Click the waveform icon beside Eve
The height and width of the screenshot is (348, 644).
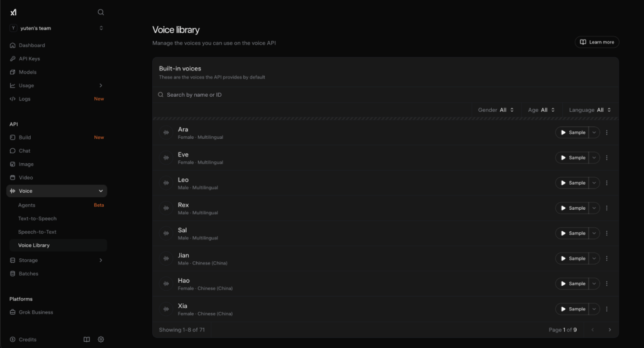click(x=166, y=158)
